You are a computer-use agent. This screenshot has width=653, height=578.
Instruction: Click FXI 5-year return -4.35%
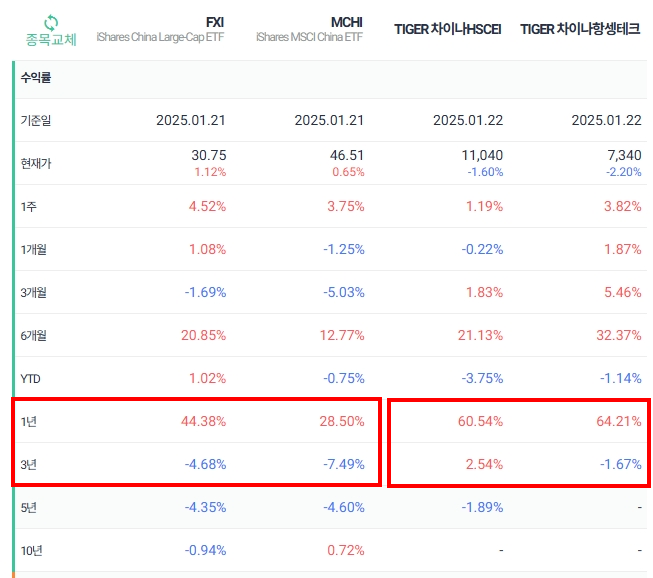pyautogui.click(x=205, y=507)
